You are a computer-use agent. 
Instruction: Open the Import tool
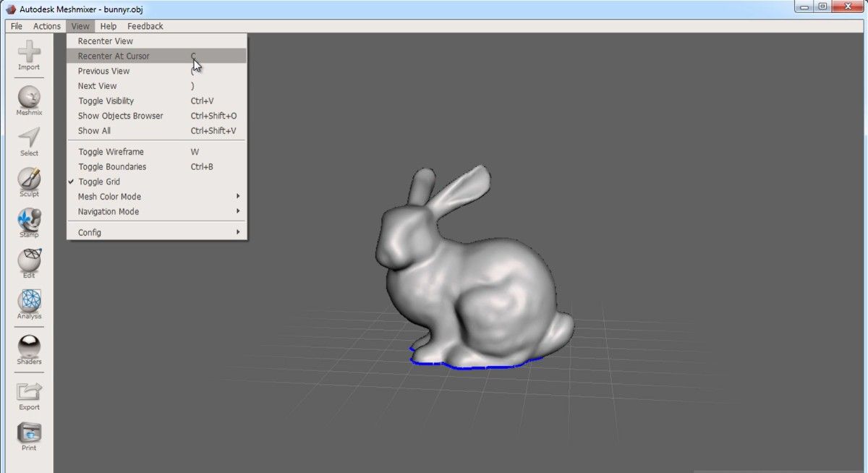coord(29,56)
